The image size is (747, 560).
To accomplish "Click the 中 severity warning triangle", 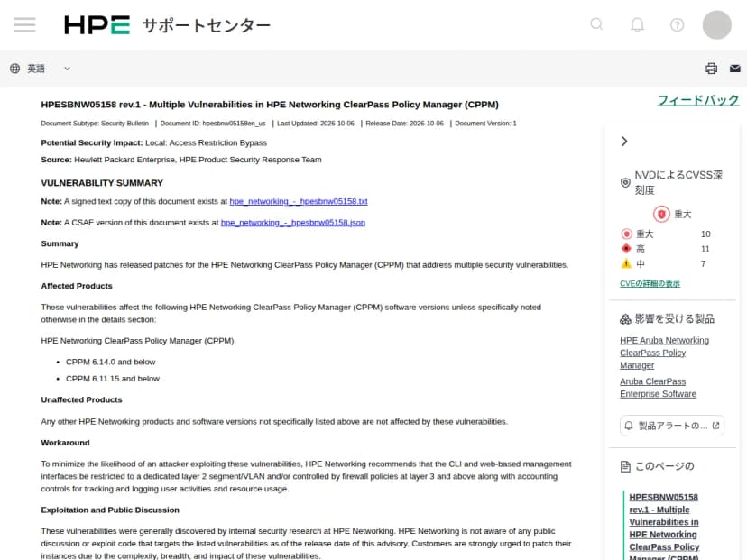I will click(626, 263).
